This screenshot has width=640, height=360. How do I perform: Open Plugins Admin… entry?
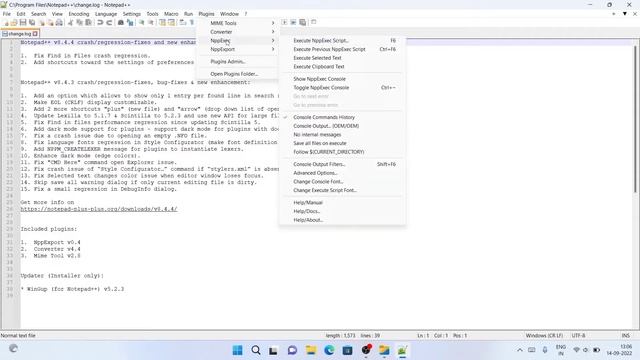238,61
